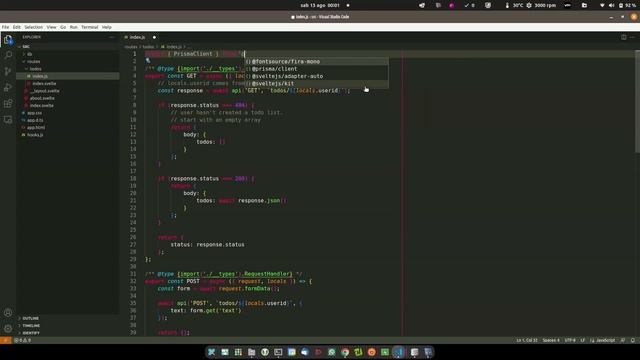This screenshot has width=640, height=360.
Task: Open the terminal icon in the dock
Action: tap(278, 352)
